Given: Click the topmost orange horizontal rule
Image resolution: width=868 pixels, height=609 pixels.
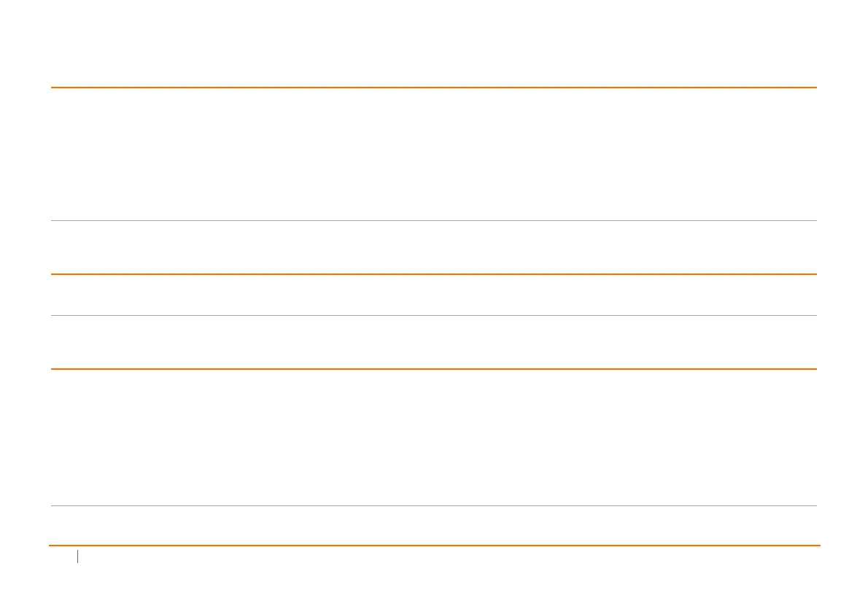Looking at the screenshot, I should coord(433,88).
